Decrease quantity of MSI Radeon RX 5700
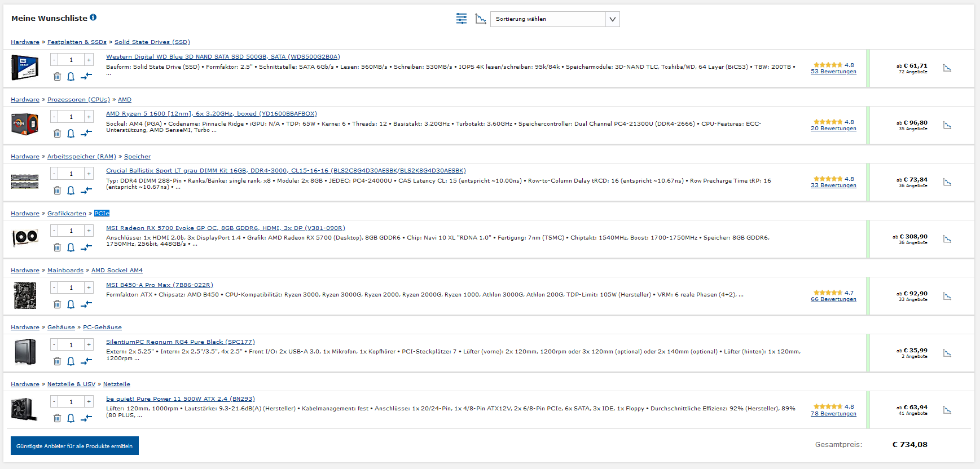This screenshot has height=469, width=980. pos(54,231)
